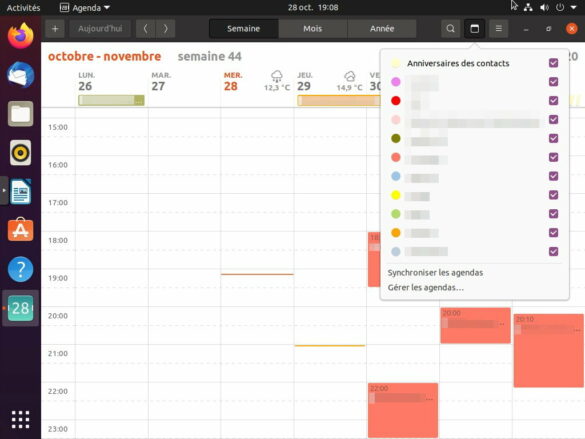Go to previous week arrow
Viewport: 585px width, 439px height.
click(x=146, y=29)
